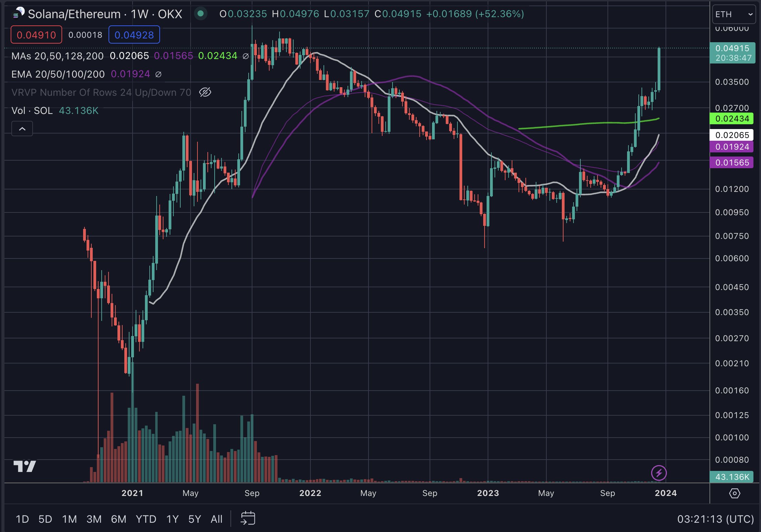Select the MAs 20,50,128,200 indicator legend
761x532 pixels.
click(57, 56)
